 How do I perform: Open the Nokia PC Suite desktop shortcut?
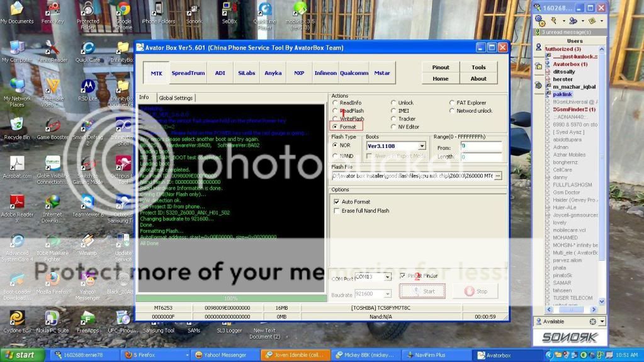click(52, 318)
